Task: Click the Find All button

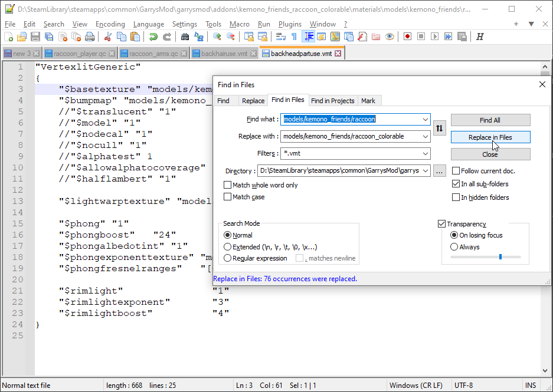Action: tap(490, 120)
